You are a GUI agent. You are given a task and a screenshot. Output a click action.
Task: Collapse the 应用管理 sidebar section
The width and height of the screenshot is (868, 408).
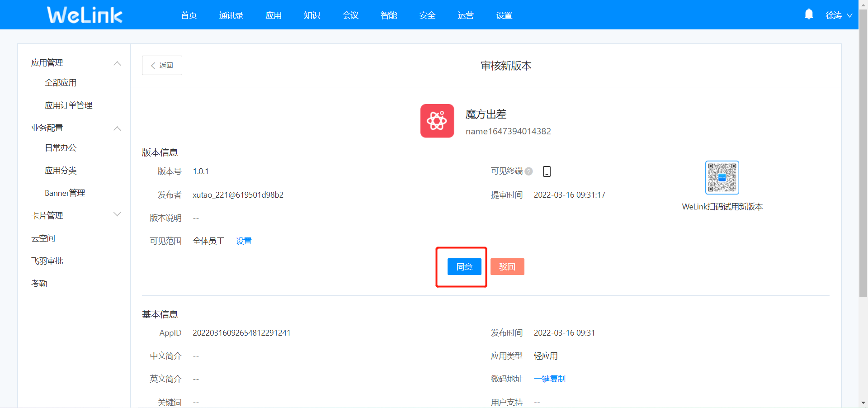click(x=117, y=63)
